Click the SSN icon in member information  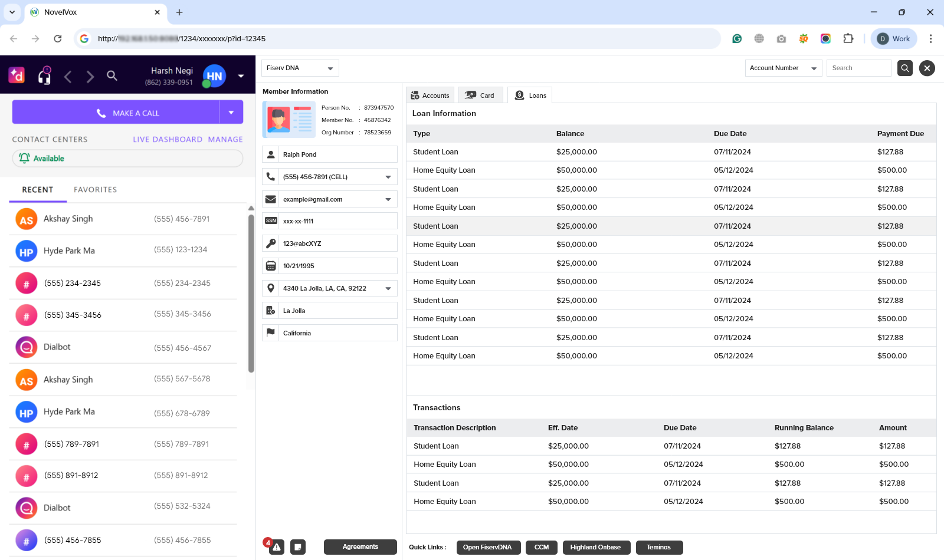point(271,220)
